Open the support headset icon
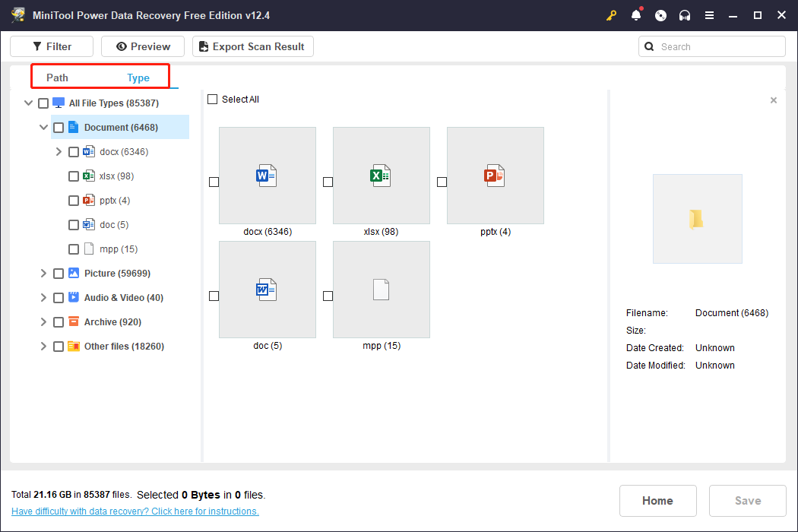798x532 pixels. 685,16
